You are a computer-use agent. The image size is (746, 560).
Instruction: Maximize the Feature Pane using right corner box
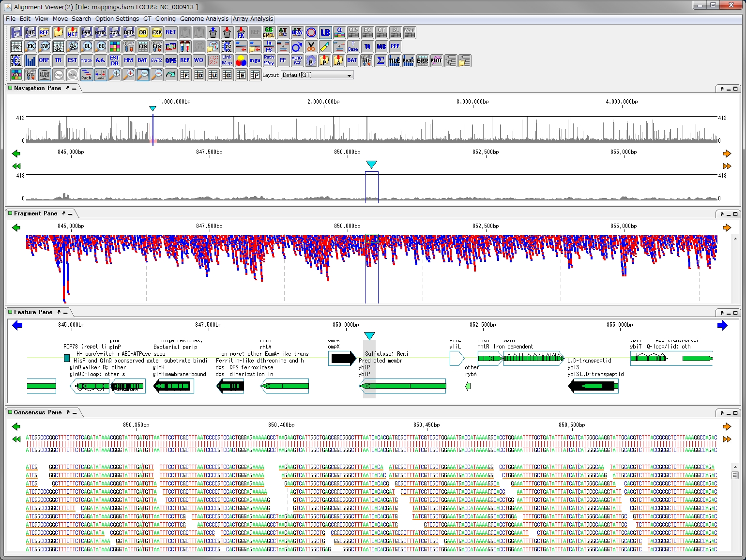pos(735,313)
